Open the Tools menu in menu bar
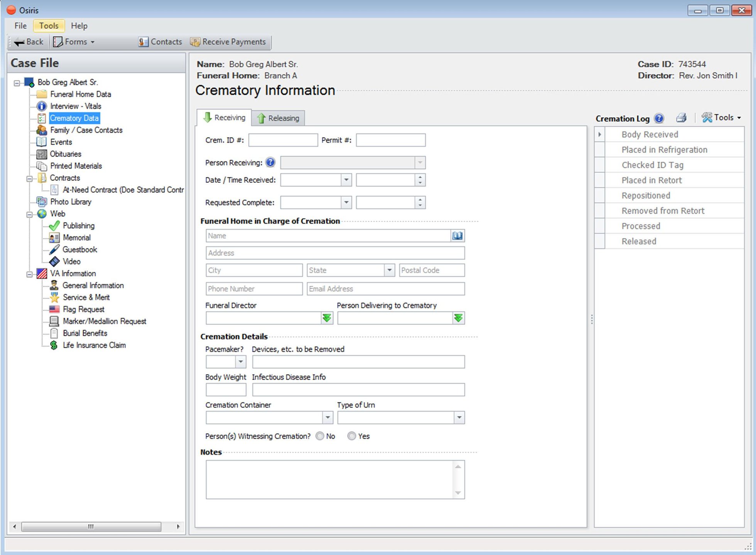Image resolution: width=756 pixels, height=555 pixels. click(49, 26)
